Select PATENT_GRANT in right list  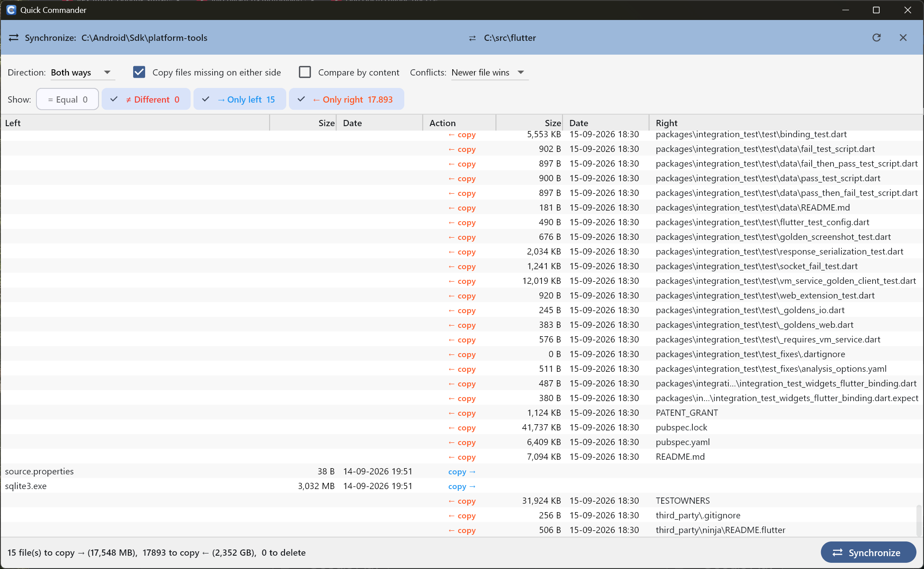pos(687,413)
